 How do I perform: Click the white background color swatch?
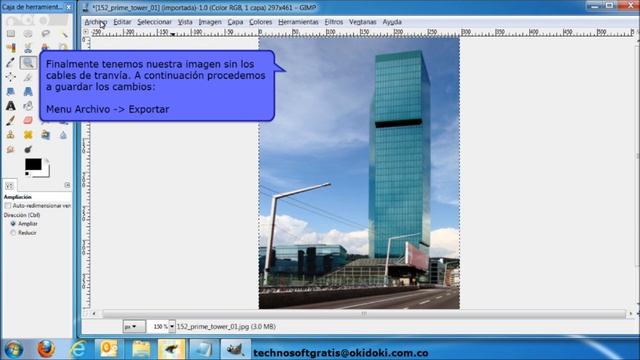(46, 171)
